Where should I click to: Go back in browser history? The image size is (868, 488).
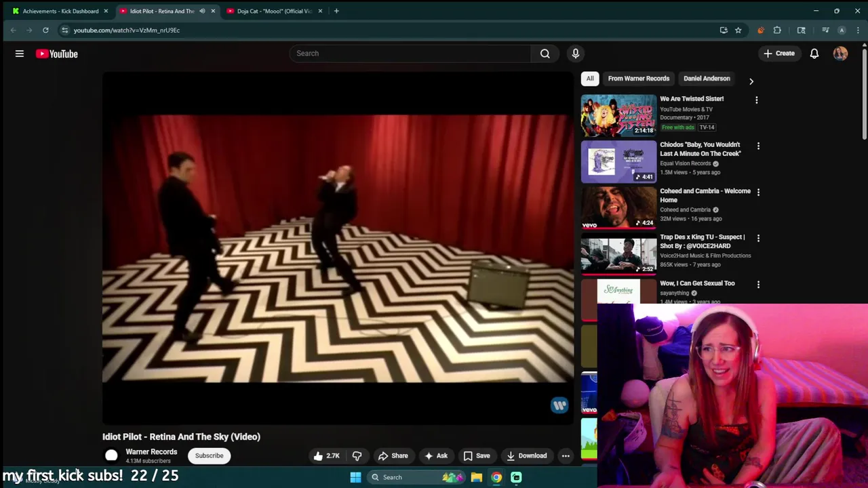pos(13,30)
